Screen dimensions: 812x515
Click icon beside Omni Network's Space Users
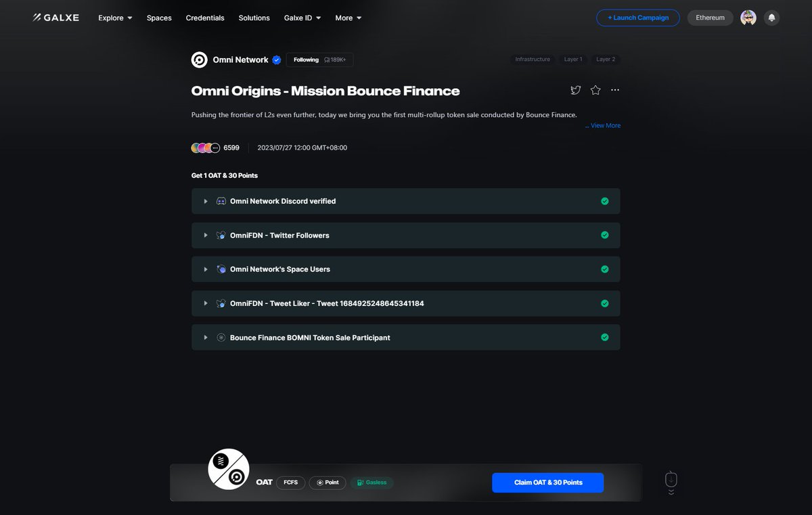221,269
